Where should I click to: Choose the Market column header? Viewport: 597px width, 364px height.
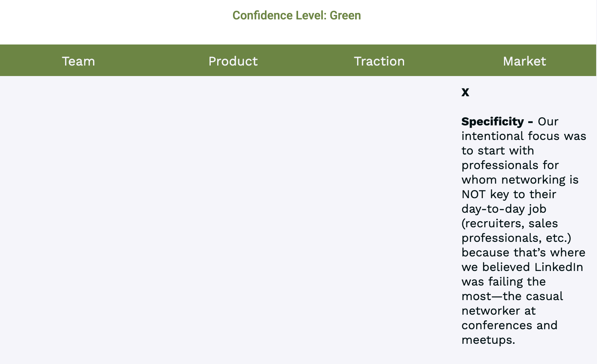[524, 61]
